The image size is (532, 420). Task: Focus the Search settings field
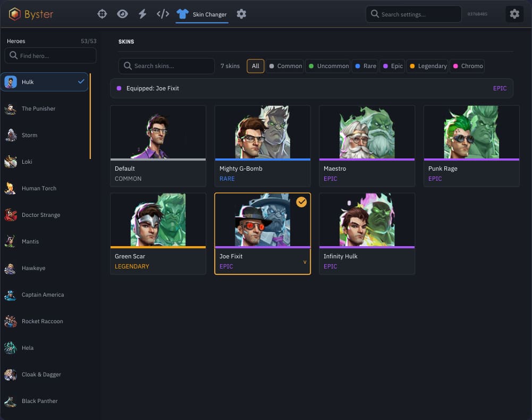(413, 14)
